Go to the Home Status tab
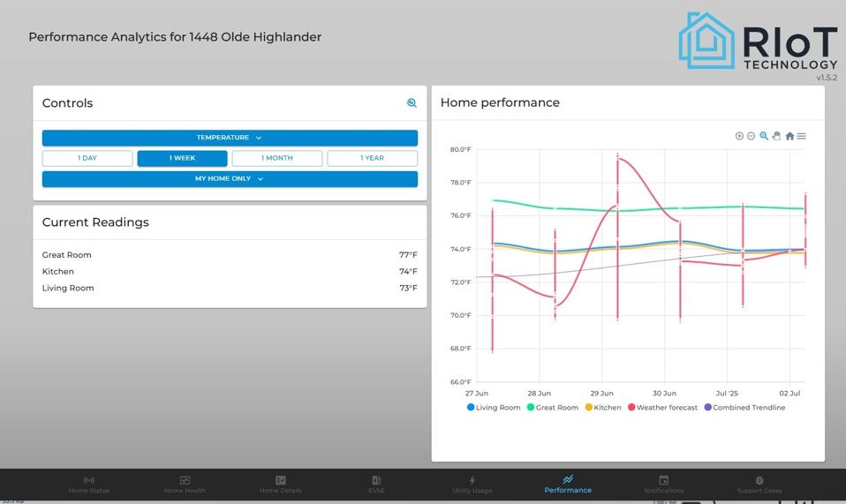The height and width of the screenshot is (504, 846). pyautogui.click(x=89, y=485)
